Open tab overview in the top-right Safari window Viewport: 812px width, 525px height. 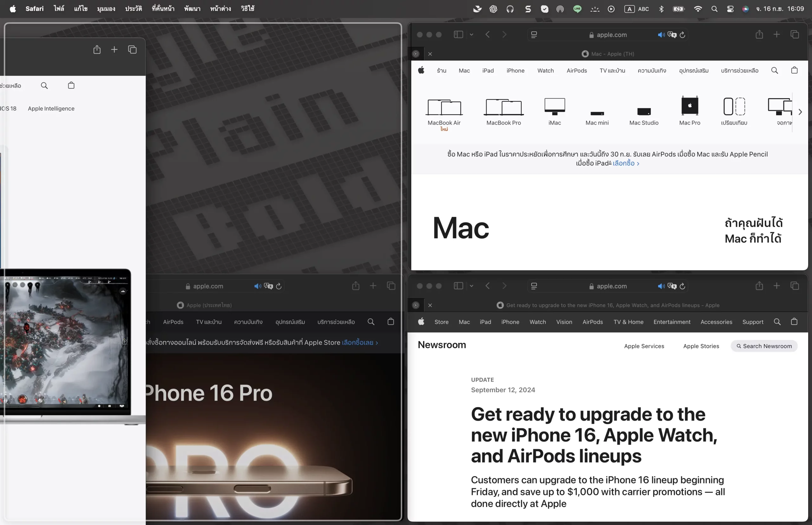(x=795, y=35)
